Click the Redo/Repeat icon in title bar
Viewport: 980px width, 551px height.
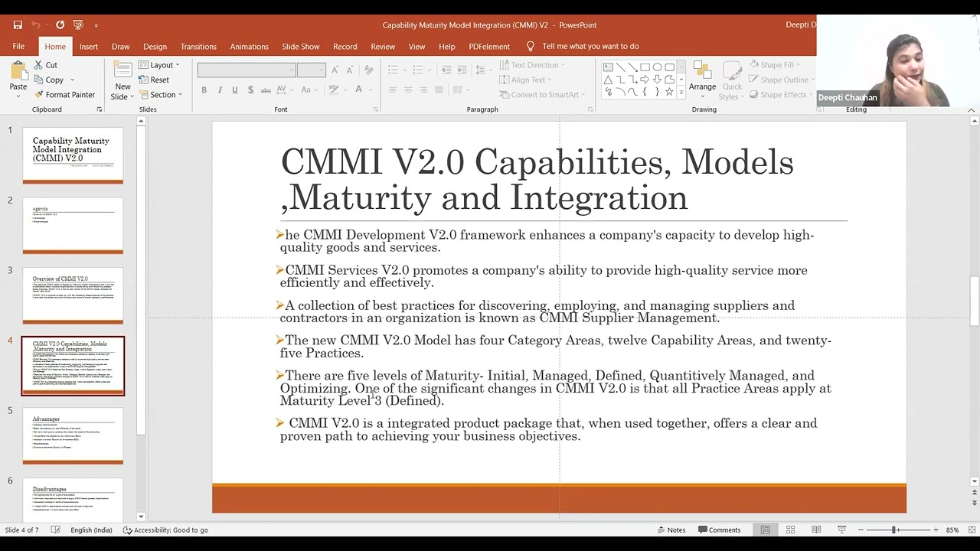60,24
